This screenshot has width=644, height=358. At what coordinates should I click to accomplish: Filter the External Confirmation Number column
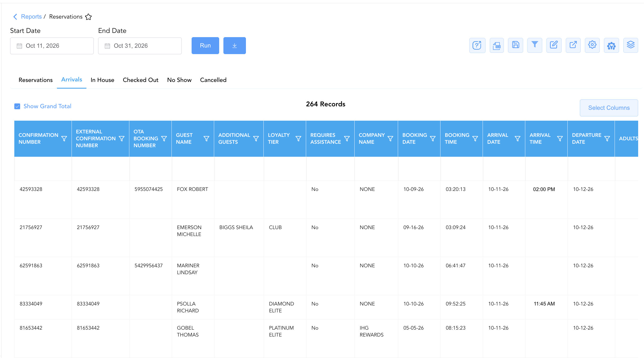[122, 139]
